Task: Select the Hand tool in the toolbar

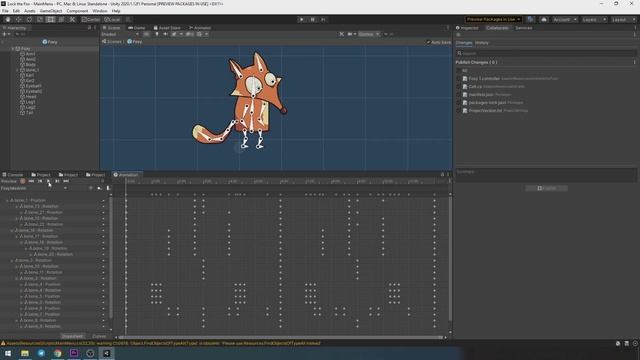Action: pos(8,19)
